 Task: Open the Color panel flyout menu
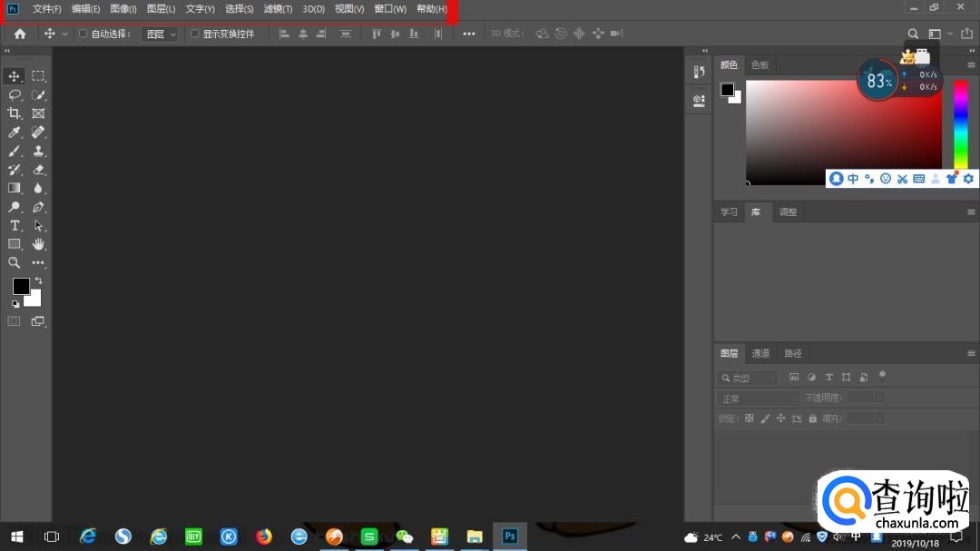[971, 65]
